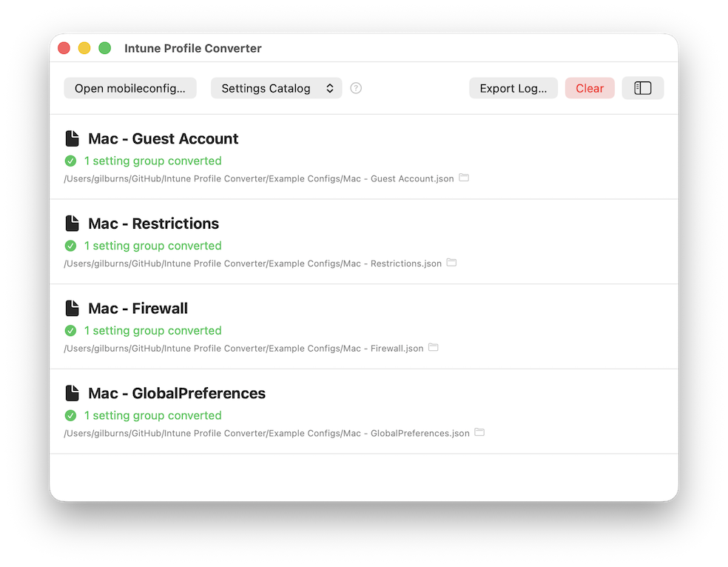Toggle the sidebar panel icon top right
Viewport: 728px width, 567px height.
click(642, 87)
